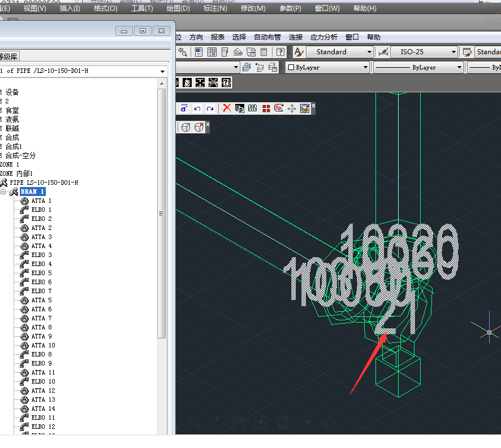501x448 pixels.
Task: Switch to the 等级库 tab
Action: click(x=8, y=56)
